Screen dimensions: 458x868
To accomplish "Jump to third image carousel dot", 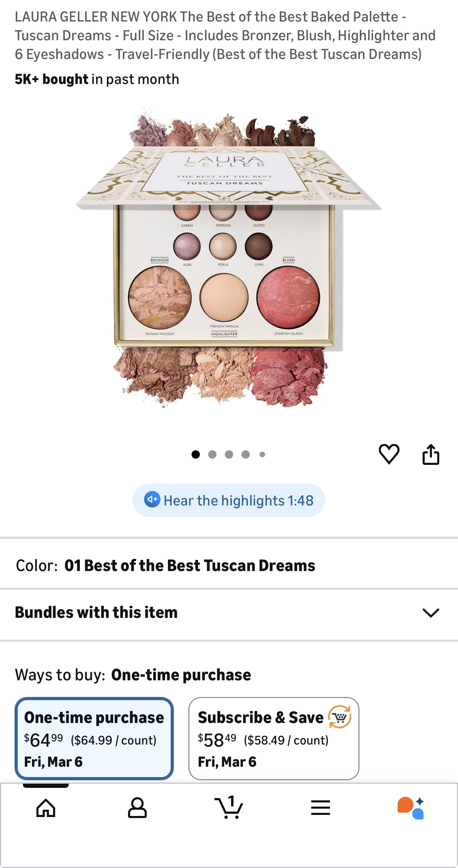I will pyautogui.click(x=229, y=454).
